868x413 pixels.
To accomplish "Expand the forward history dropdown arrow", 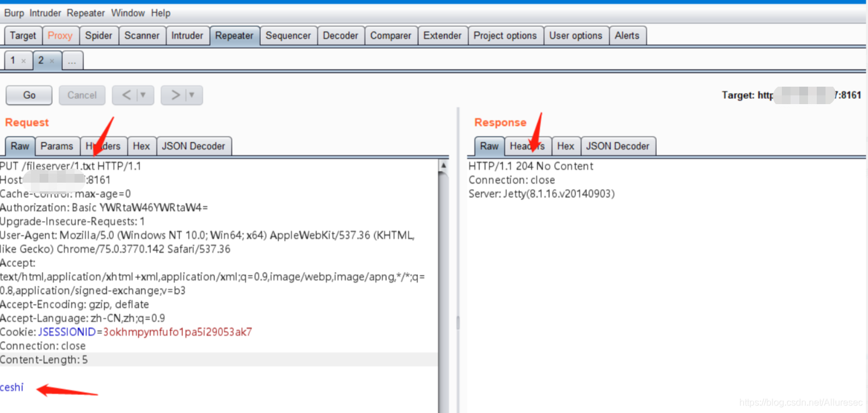I will pos(192,95).
